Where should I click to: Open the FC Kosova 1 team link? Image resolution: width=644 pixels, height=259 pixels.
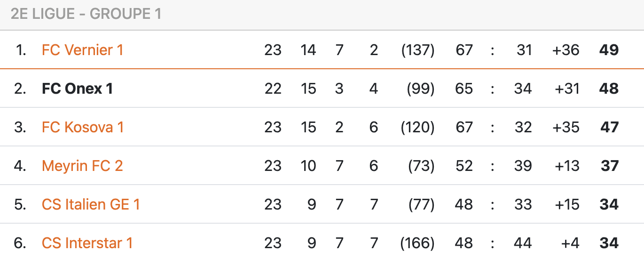pos(83,127)
